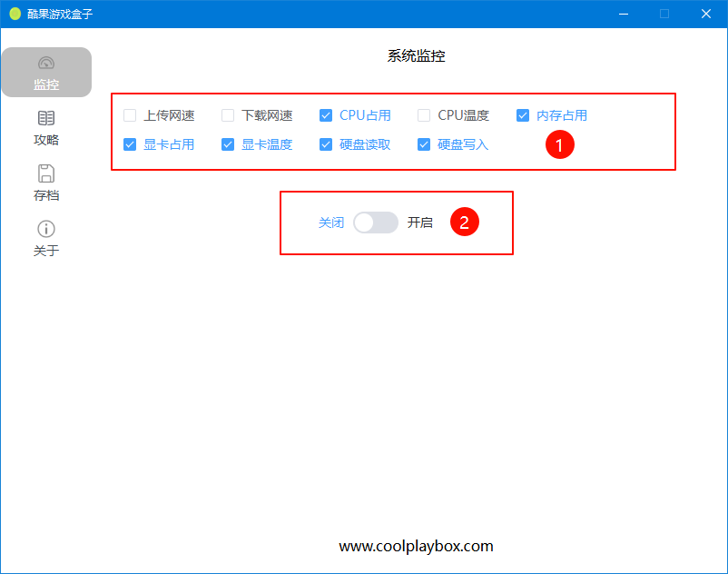Open the 关于 info icon
The height and width of the screenshot is (574, 728).
pyautogui.click(x=46, y=229)
